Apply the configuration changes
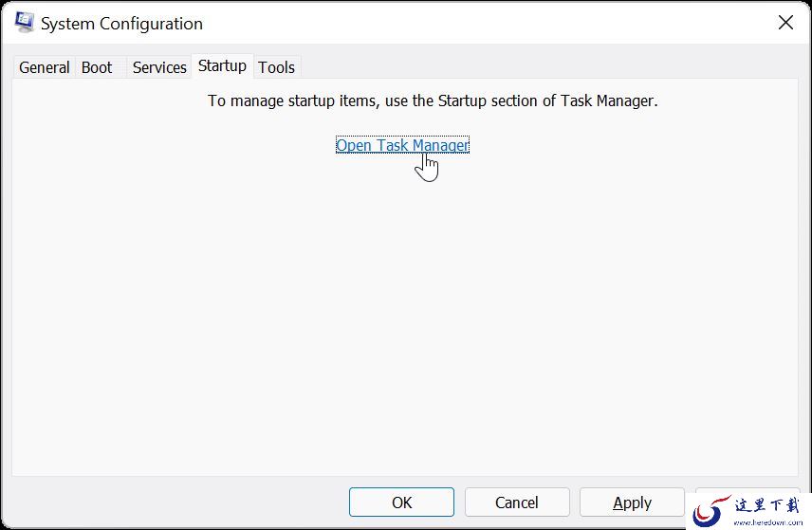Viewport: 812px width, 530px height. click(632, 503)
